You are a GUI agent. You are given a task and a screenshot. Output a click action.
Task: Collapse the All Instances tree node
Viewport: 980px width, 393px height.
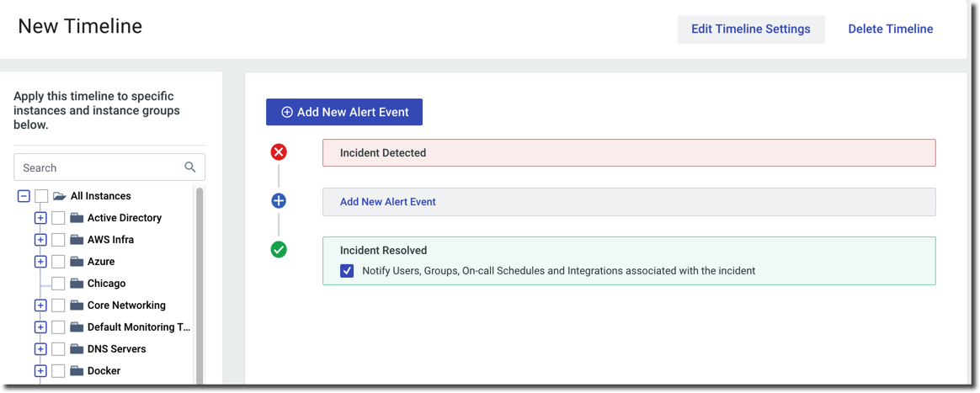click(x=24, y=196)
